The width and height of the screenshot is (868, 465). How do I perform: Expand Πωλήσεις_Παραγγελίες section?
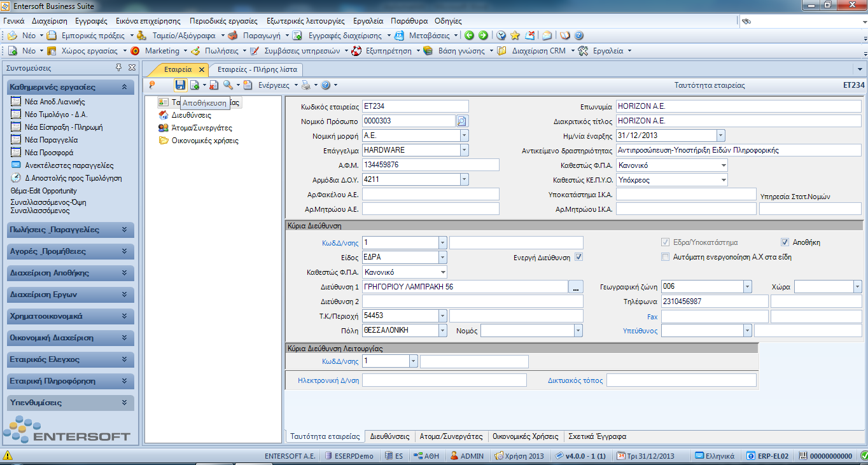[124, 230]
